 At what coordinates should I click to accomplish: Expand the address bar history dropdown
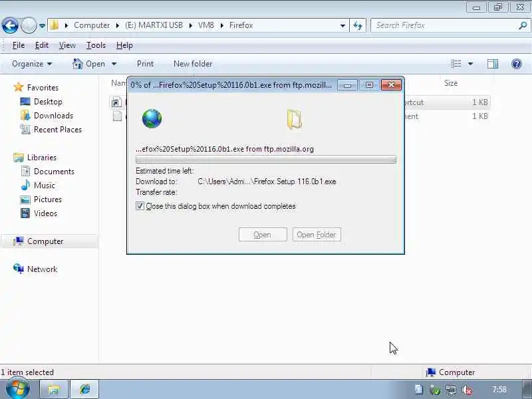[342, 25]
